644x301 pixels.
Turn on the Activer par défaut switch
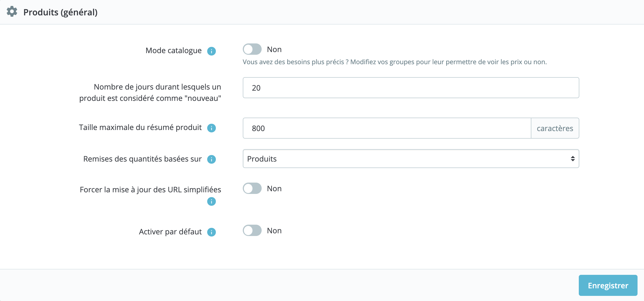tap(252, 231)
